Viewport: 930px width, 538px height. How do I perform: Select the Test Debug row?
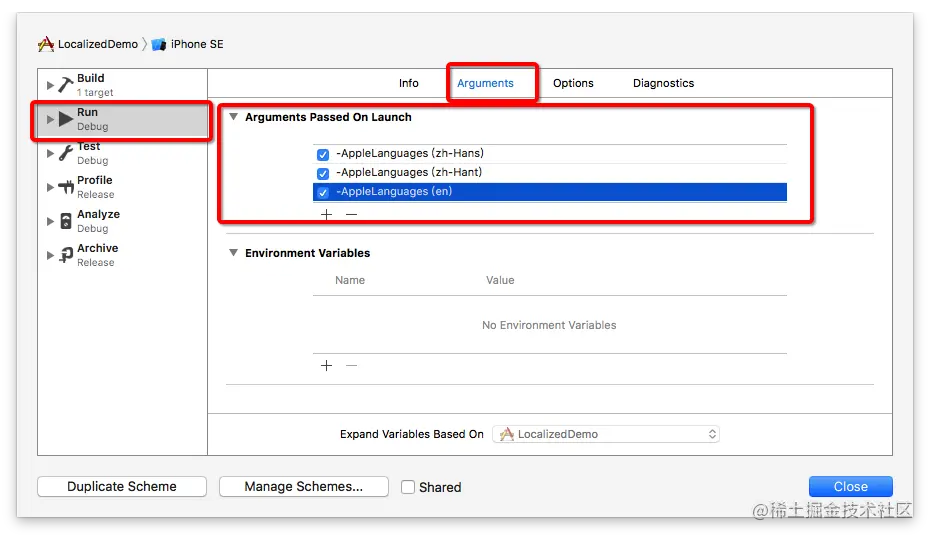[x=123, y=153]
